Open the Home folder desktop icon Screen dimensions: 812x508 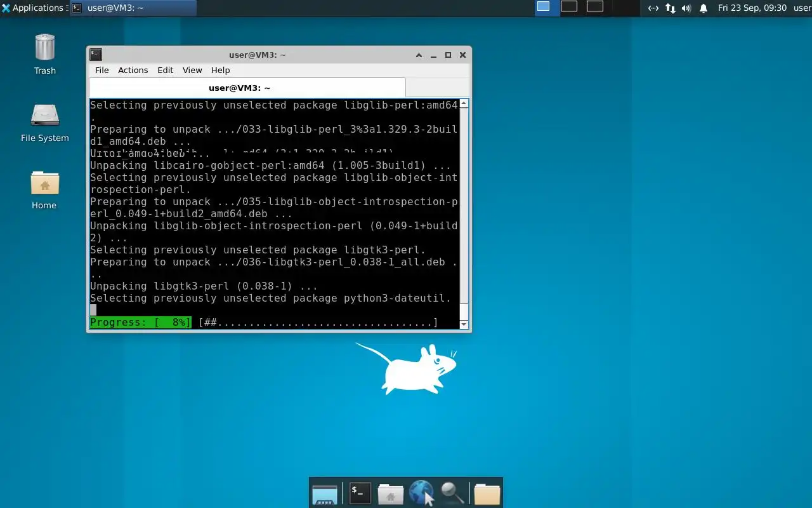(44, 183)
